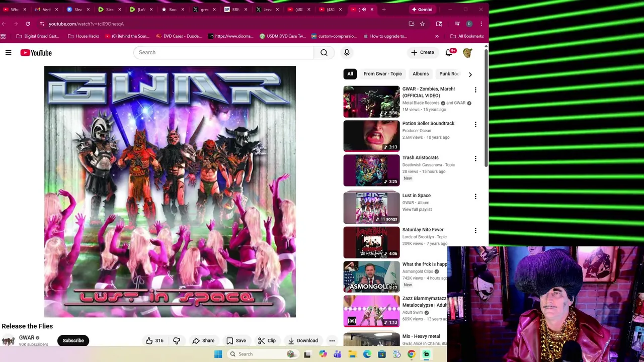Open View full playlist link
This screenshot has width=644, height=362.
coord(417,210)
